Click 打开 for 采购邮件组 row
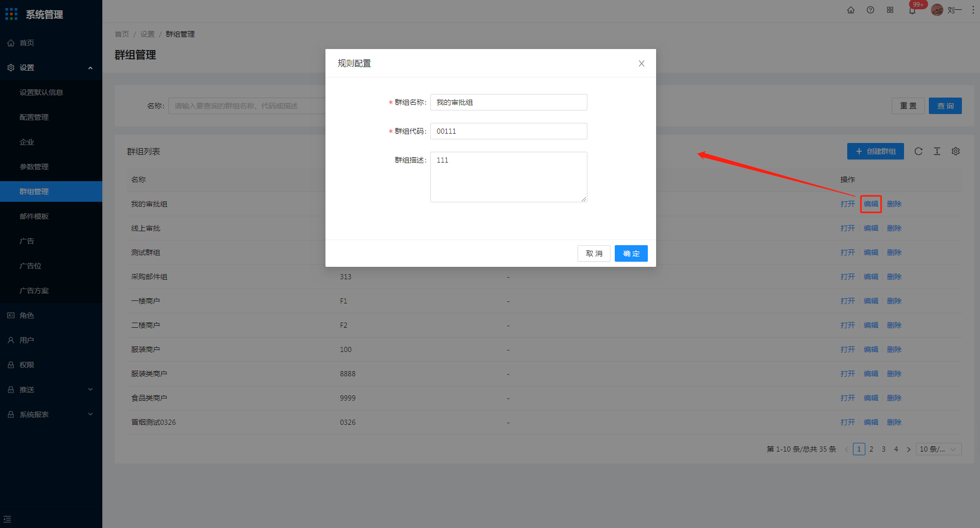980x528 pixels. pos(848,277)
